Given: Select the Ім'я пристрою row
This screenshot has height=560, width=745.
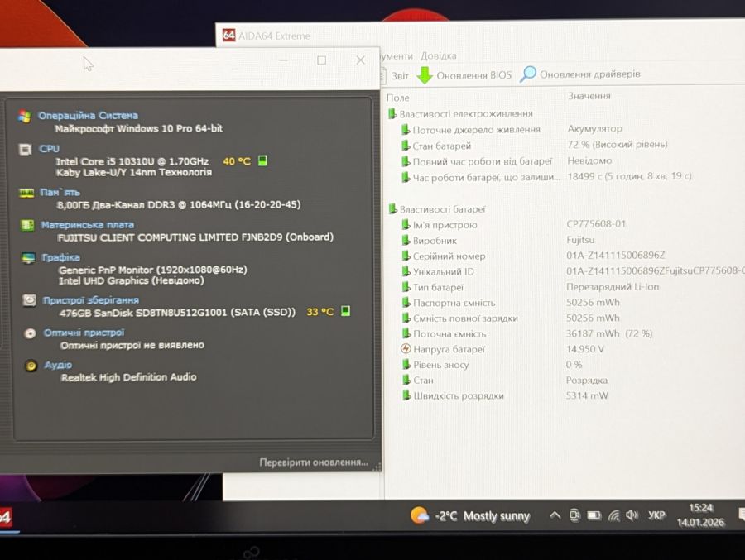Looking at the screenshot, I should point(513,224).
